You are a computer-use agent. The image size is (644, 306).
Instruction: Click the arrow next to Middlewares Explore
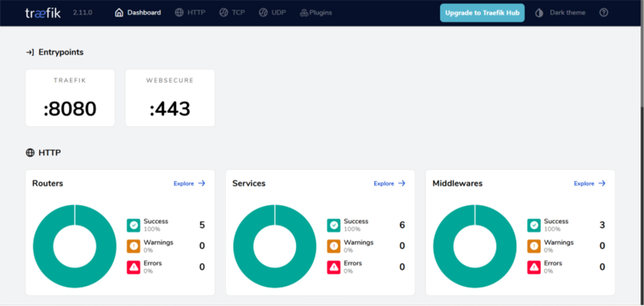(x=602, y=183)
